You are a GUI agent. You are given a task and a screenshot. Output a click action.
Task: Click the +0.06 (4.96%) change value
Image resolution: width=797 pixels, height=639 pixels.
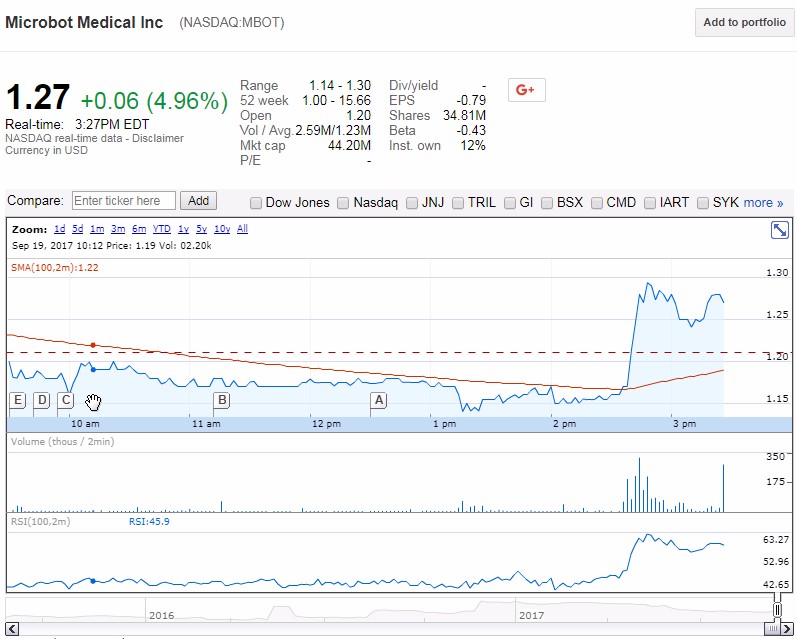155,100
